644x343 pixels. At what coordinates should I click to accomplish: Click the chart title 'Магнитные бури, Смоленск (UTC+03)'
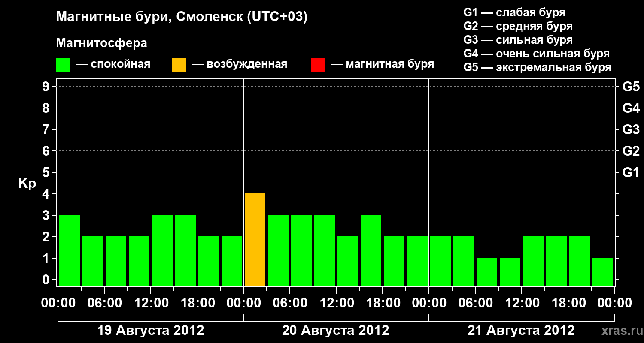click(x=182, y=17)
